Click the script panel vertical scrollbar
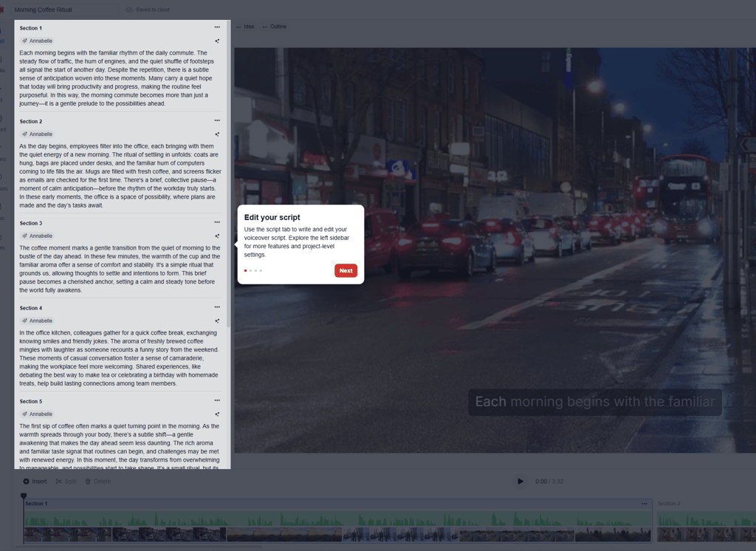This screenshot has height=551, width=756. coord(228,174)
